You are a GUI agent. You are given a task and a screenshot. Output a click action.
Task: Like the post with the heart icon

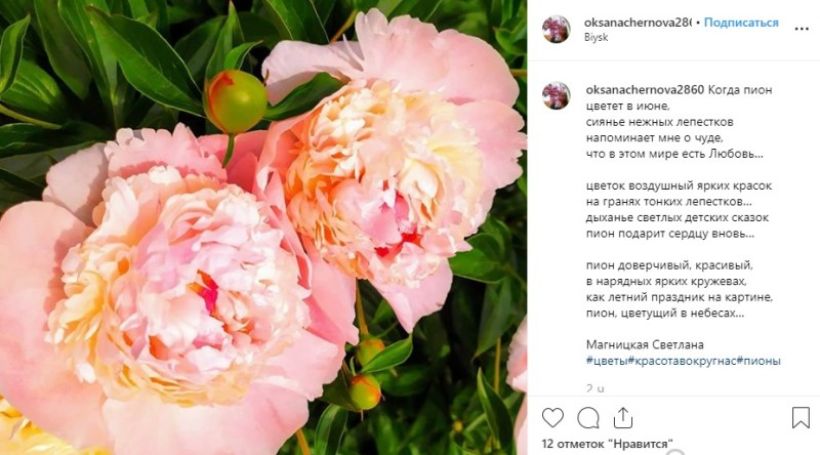click(552, 418)
